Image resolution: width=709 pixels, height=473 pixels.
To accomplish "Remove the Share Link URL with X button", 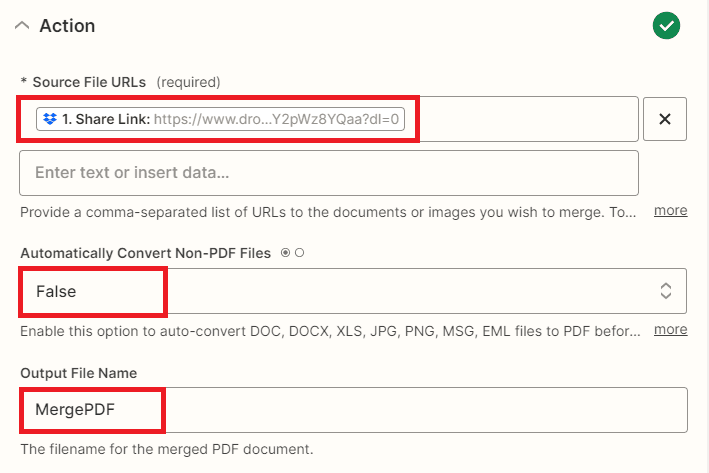I will [664, 120].
